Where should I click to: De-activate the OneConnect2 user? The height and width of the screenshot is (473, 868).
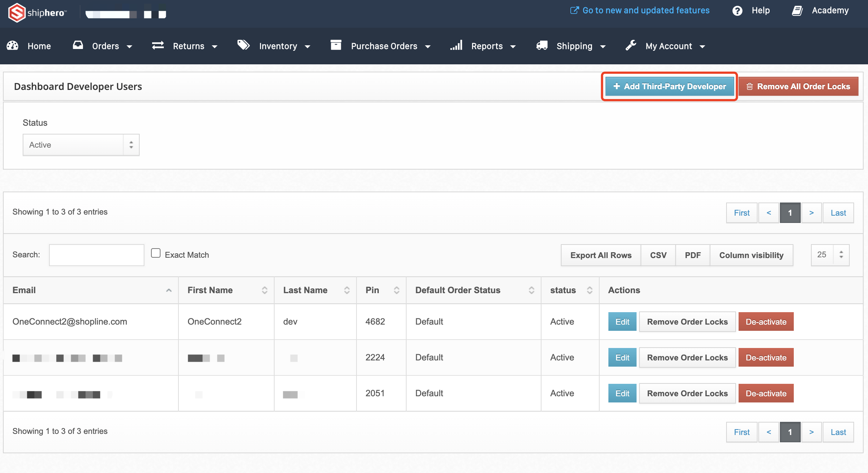766,322
